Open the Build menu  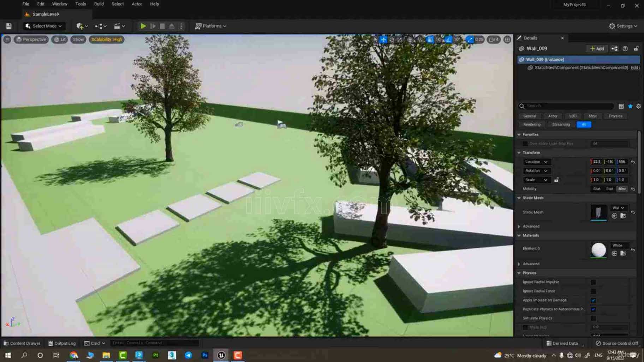tap(99, 4)
